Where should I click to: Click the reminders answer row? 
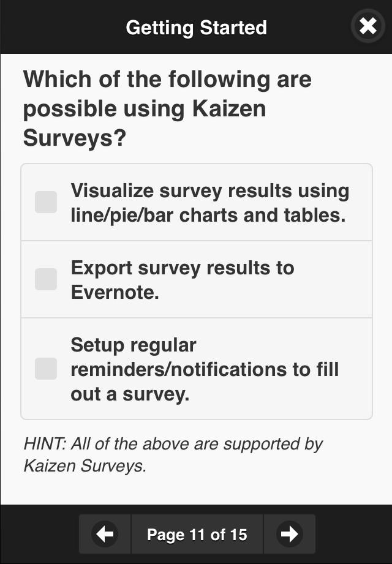[196, 369]
